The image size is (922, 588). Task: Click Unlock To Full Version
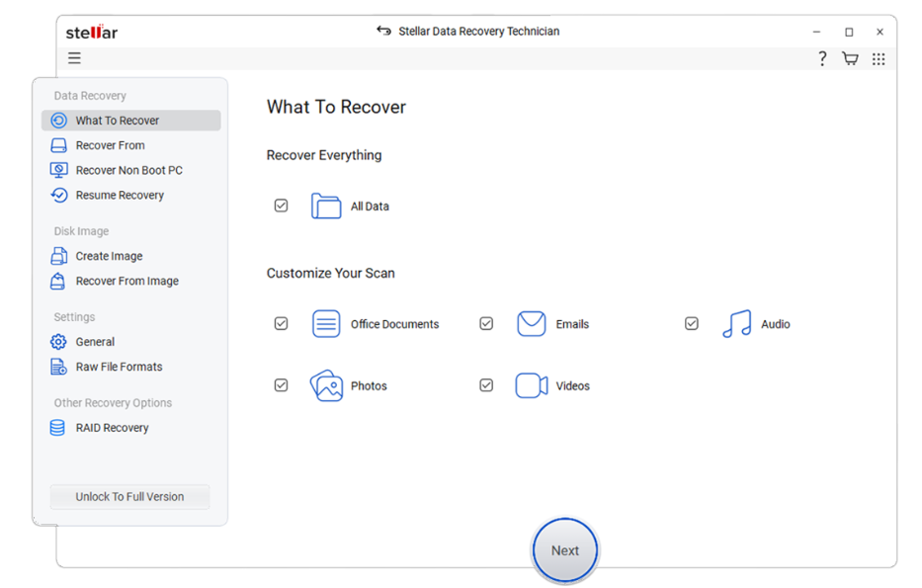[x=129, y=496]
